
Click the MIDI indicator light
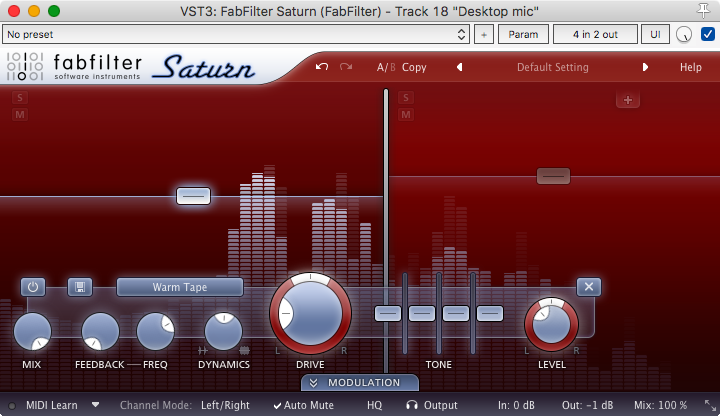click(x=12, y=405)
